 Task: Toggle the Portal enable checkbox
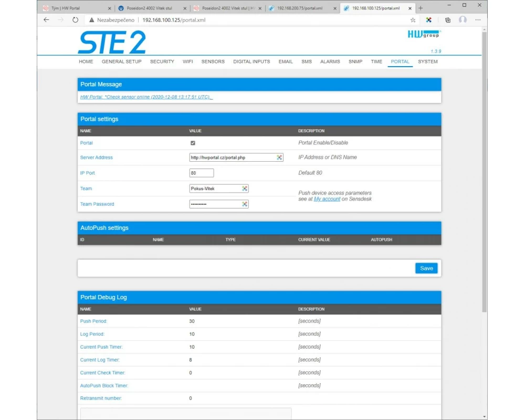coord(193,143)
